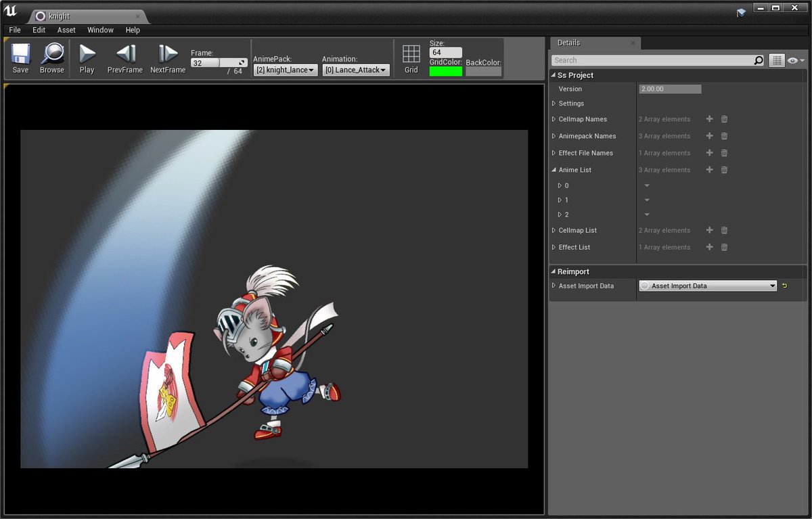
Task: Save the knight asset
Action: click(20, 59)
